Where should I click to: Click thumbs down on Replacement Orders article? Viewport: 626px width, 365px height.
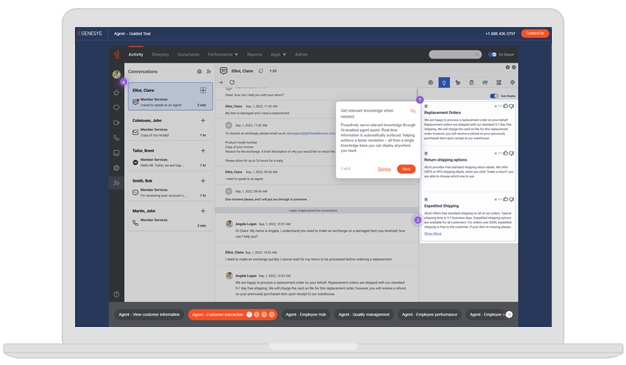(511, 106)
